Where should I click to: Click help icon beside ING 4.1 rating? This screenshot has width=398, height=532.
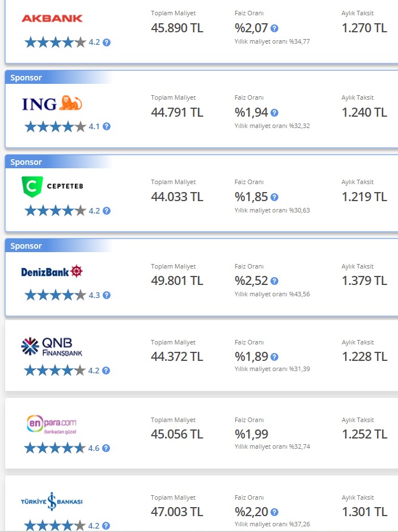(107, 126)
